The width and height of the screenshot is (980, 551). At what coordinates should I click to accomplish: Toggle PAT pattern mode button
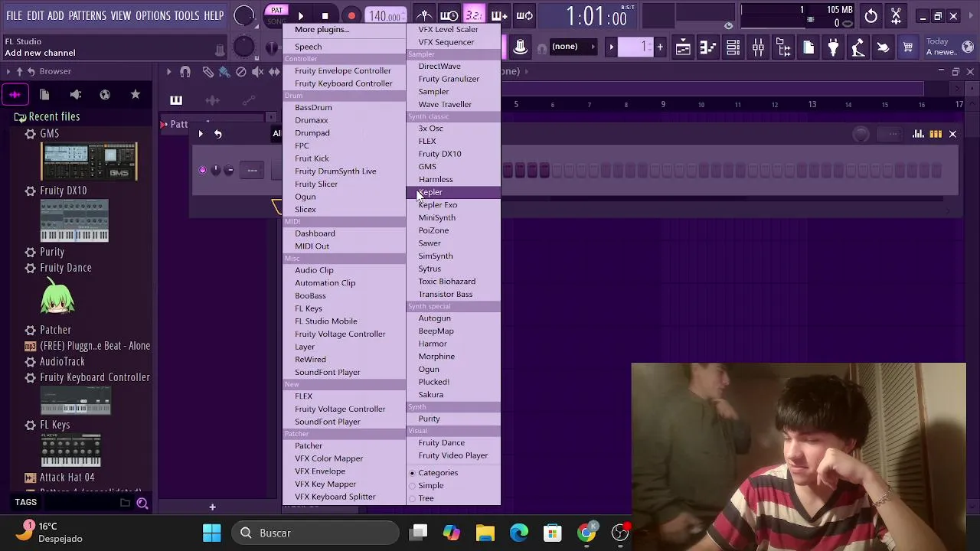(x=276, y=11)
